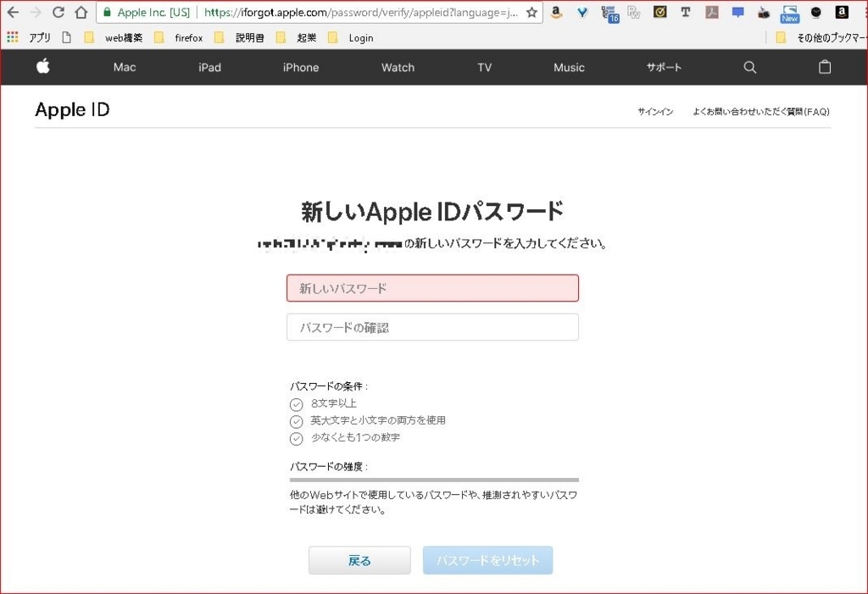The height and width of the screenshot is (594, 868).
Task: Open the 説明書 bookmark folder
Action: click(x=239, y=37)
